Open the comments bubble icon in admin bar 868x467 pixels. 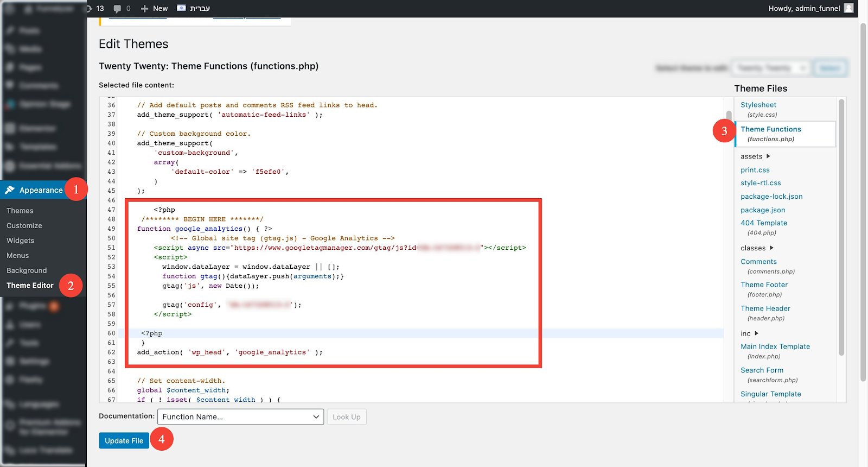click(117, 8)
